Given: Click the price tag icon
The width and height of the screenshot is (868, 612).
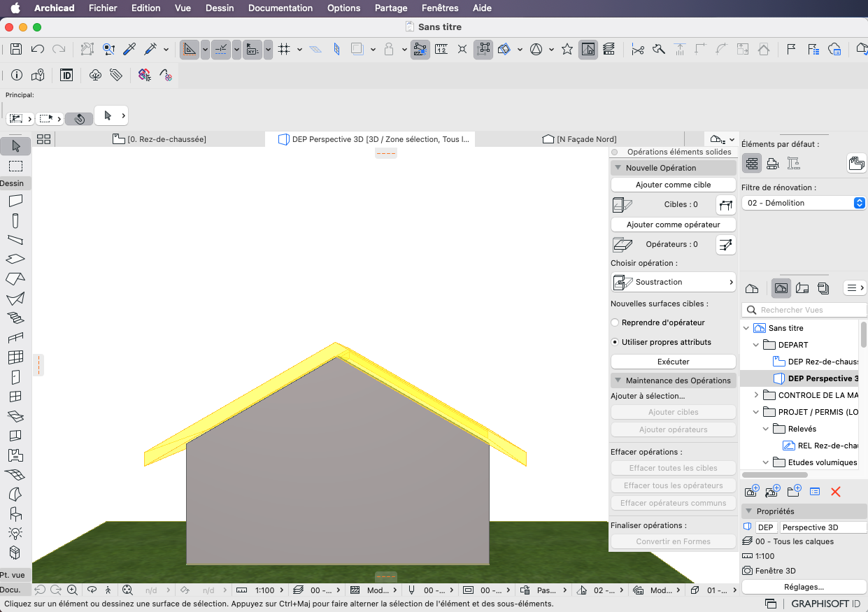Looking at the screenshot, I should [116, 75].
